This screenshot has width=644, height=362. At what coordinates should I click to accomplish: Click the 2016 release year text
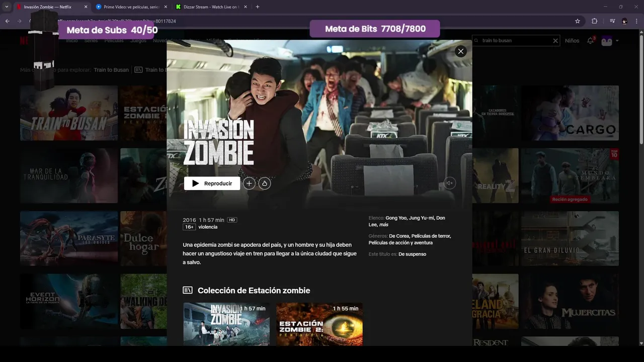point(189,220)
